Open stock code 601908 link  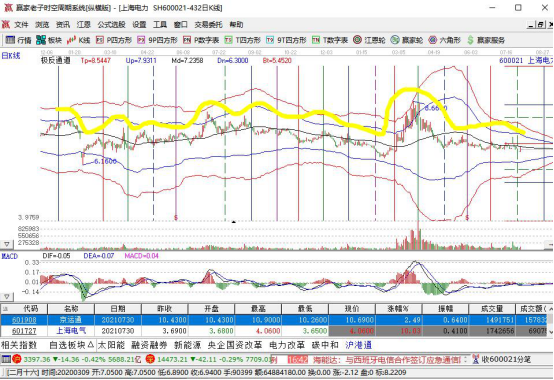tap(24, 320)
